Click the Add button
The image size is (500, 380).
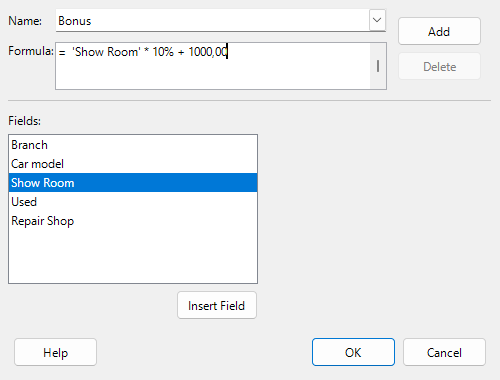[439, 31]
